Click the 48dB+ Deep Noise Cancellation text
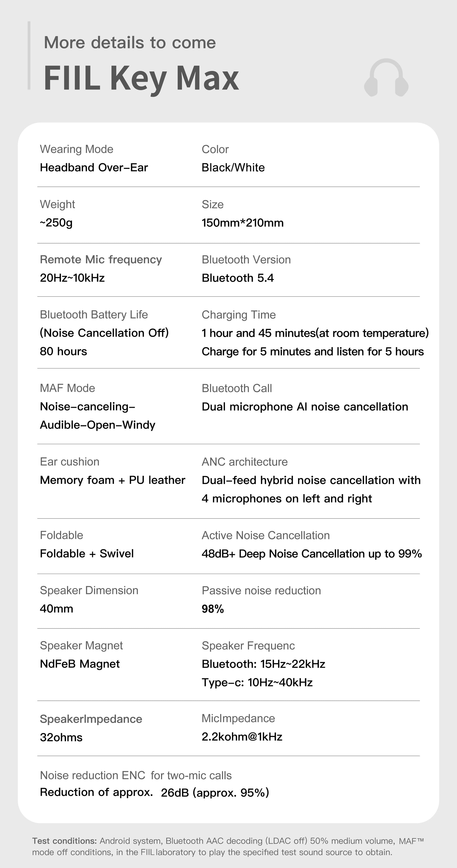This screenshot has height=868, width=457. (x=311, y=554)
